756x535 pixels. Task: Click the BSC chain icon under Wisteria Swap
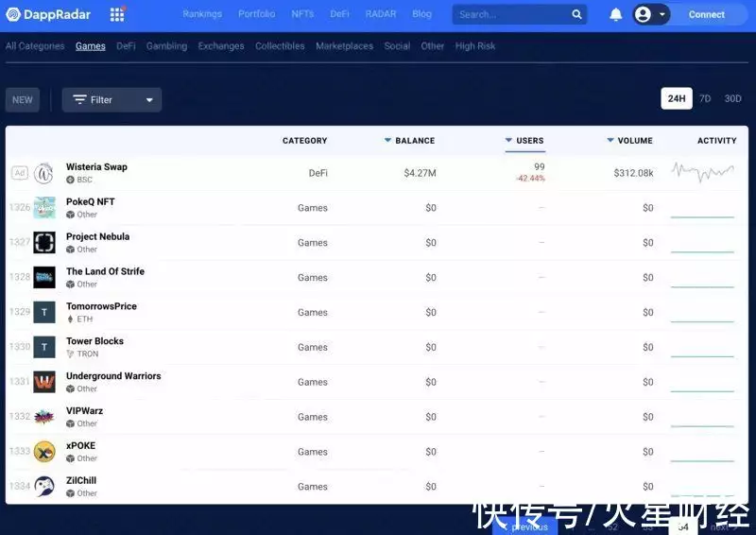[x=70, y=180]
